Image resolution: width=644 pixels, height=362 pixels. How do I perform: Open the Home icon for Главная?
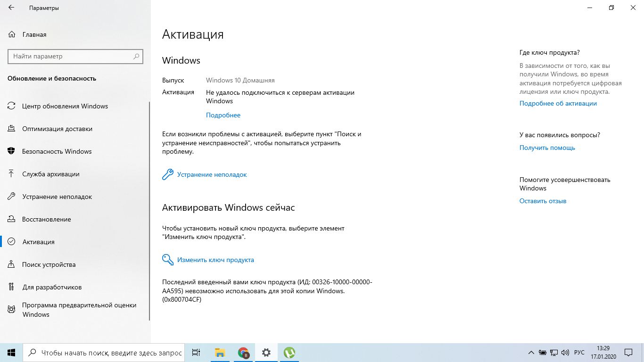pos(11,34)
